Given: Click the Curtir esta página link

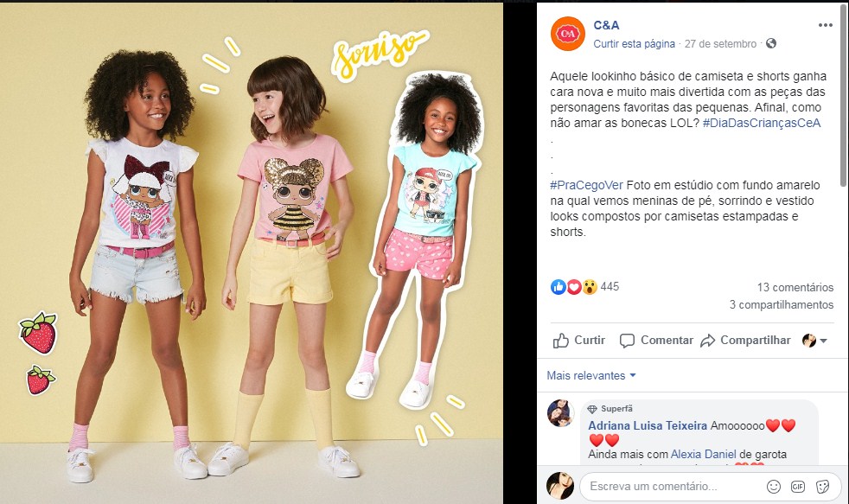Looking at the screenshot, I should pyautogui.click(x=634, y=44).
